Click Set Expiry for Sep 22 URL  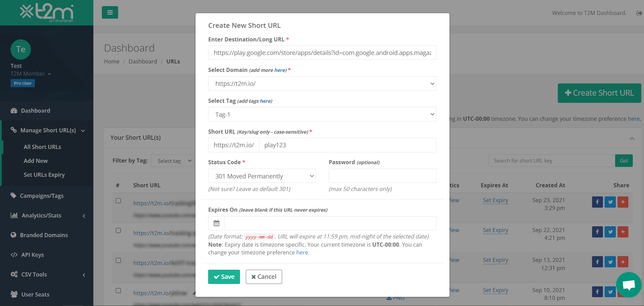tap(496, 230)
